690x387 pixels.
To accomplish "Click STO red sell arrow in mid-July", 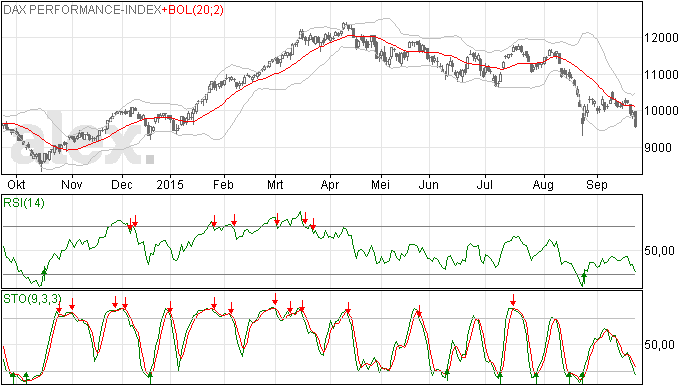I will (x=513, y=300).
